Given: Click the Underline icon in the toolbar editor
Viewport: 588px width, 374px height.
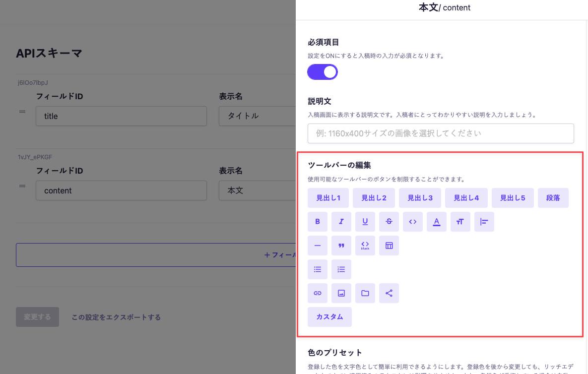Looking at the screenshot, I should (x=365, y=222).
